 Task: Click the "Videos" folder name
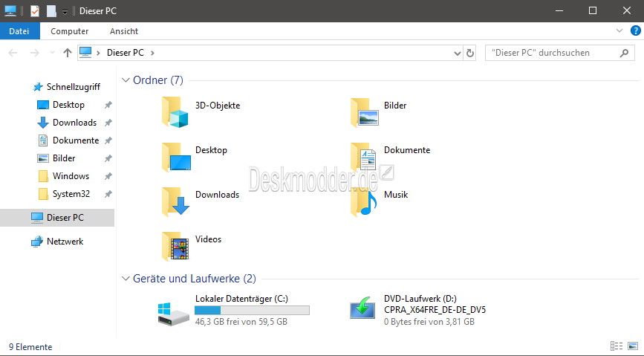pyautogui.click(x=208, y=239)
